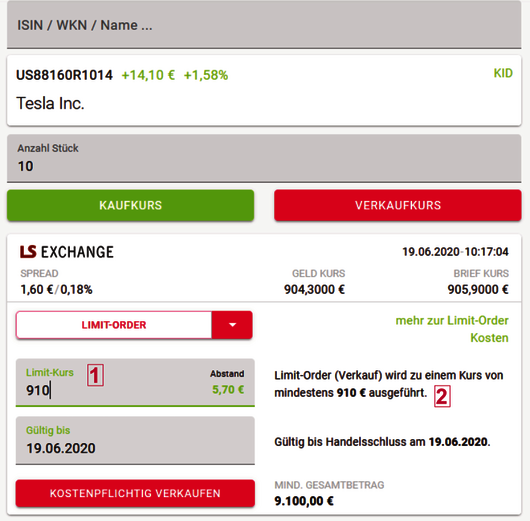The height and width of the screenshot is (521, 530).
Task: Open the mehr zur Limit-Order link
Action: point(452,320)
